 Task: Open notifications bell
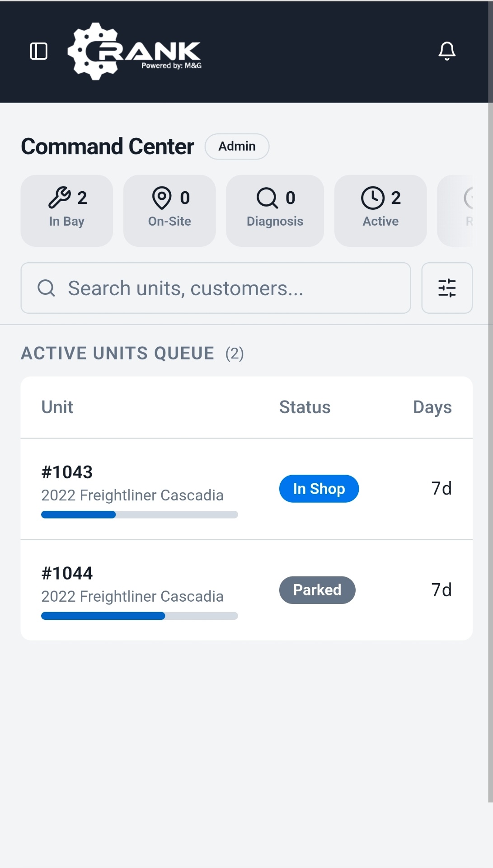pos(446,51)
